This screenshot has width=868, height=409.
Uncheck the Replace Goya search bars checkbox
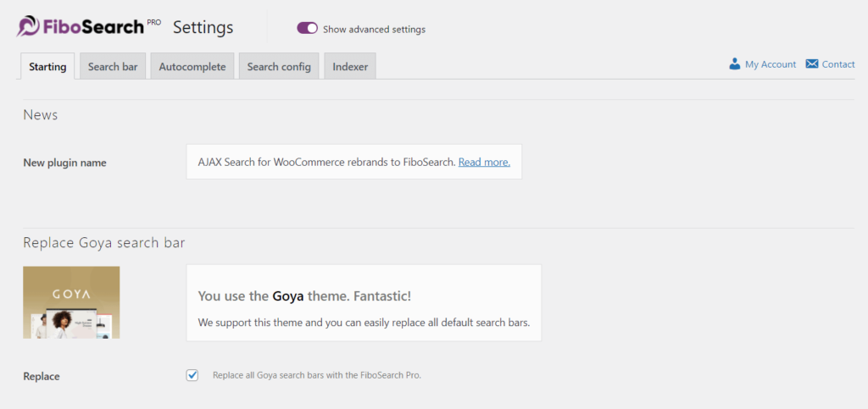(x=192, y=375)
